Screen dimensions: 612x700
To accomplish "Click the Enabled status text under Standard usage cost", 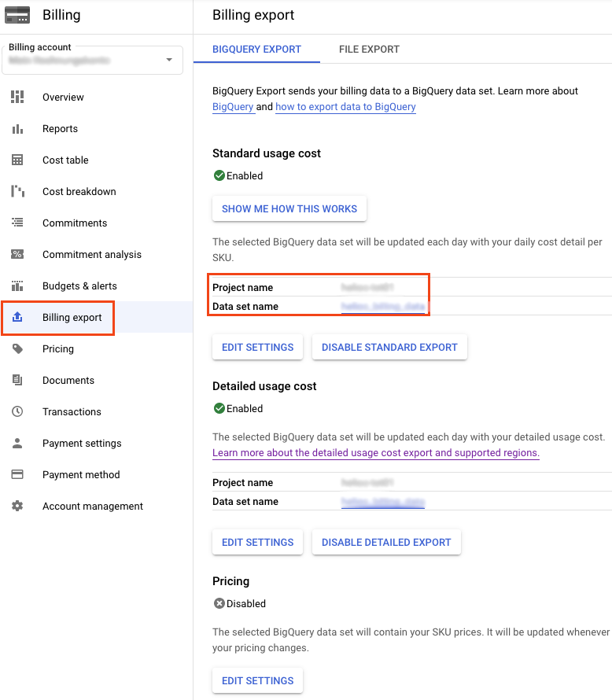I will pyautogui.click(x=245, y=175).
